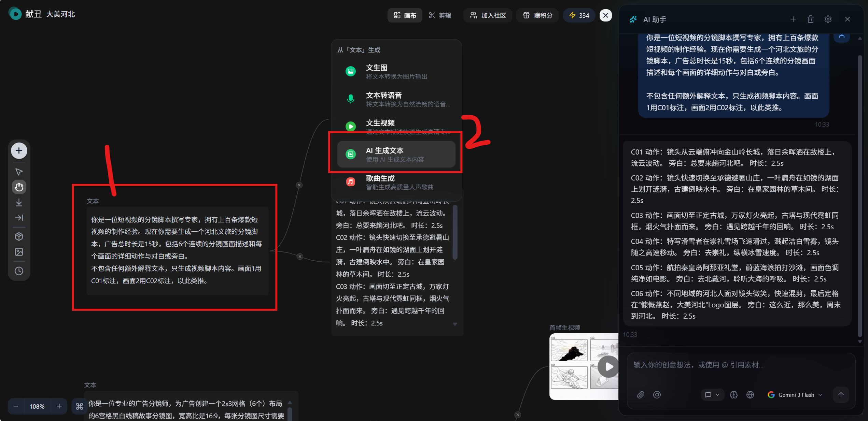Play the 首帧生视频 storyboard video
This screenshot has width=868, height=421.
[608, 366]
